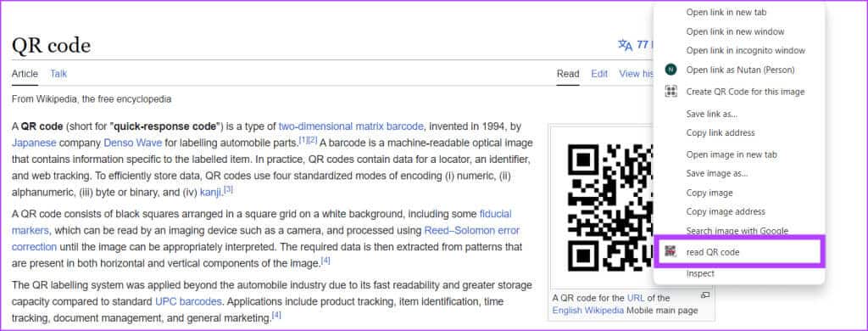Click the QR grid icon beside Create QR Code
The image size is (868, 331).
(x=671, y=92)
